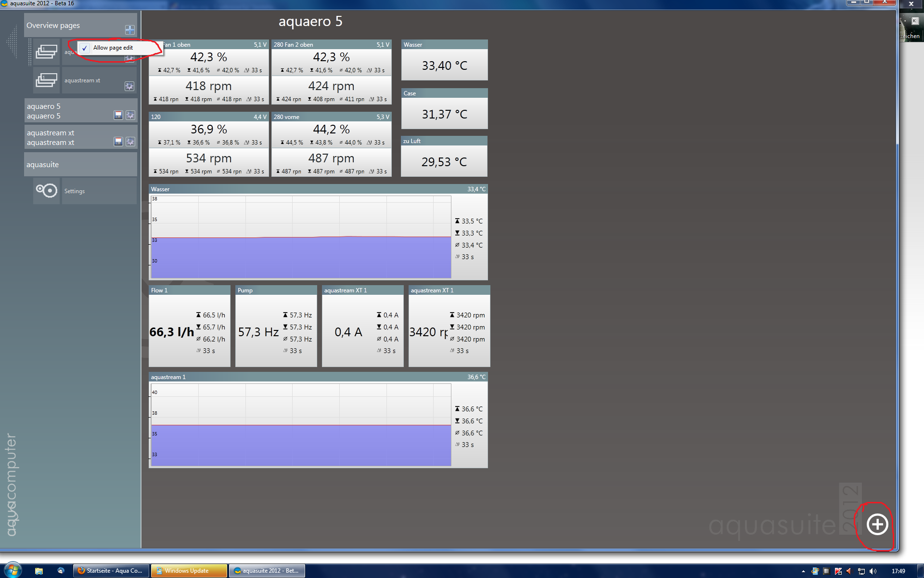Click the aquastream XT 1 current 0,4 A

(x=348, y=332)
